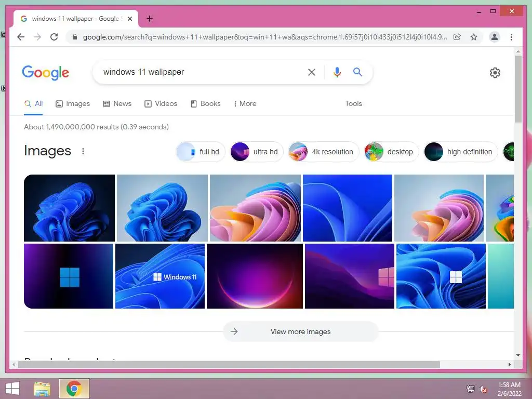Click the blue magnifier search button
The image size is (532, 399).
[357, 72]
